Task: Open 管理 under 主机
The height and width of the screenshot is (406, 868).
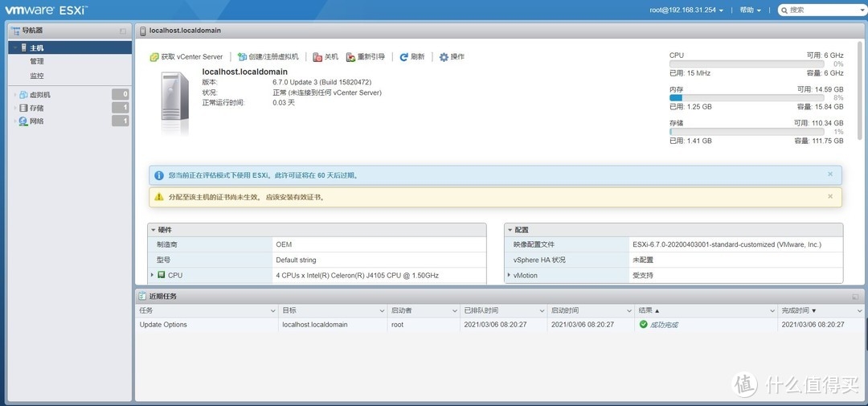Action: 36,61
